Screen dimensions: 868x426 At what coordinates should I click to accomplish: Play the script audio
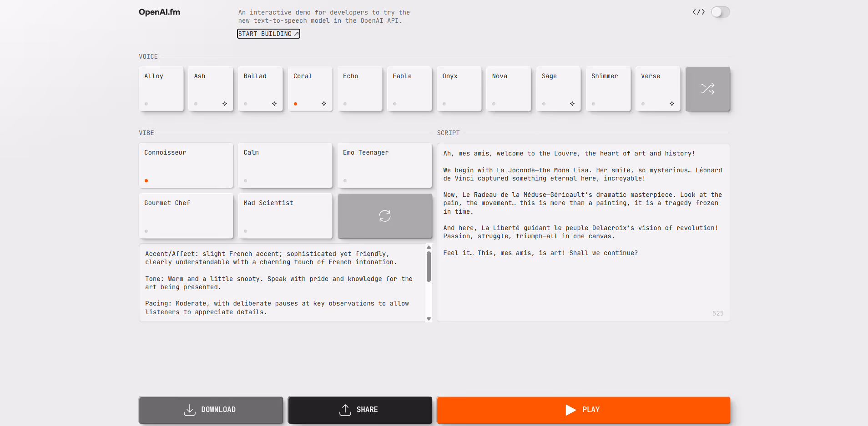click(584, 410)
